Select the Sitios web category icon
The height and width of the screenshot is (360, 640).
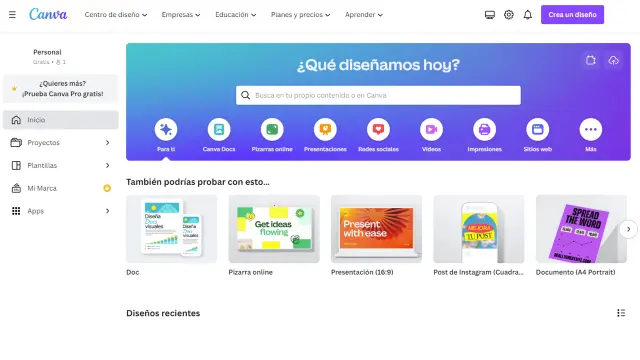(538, 129)
